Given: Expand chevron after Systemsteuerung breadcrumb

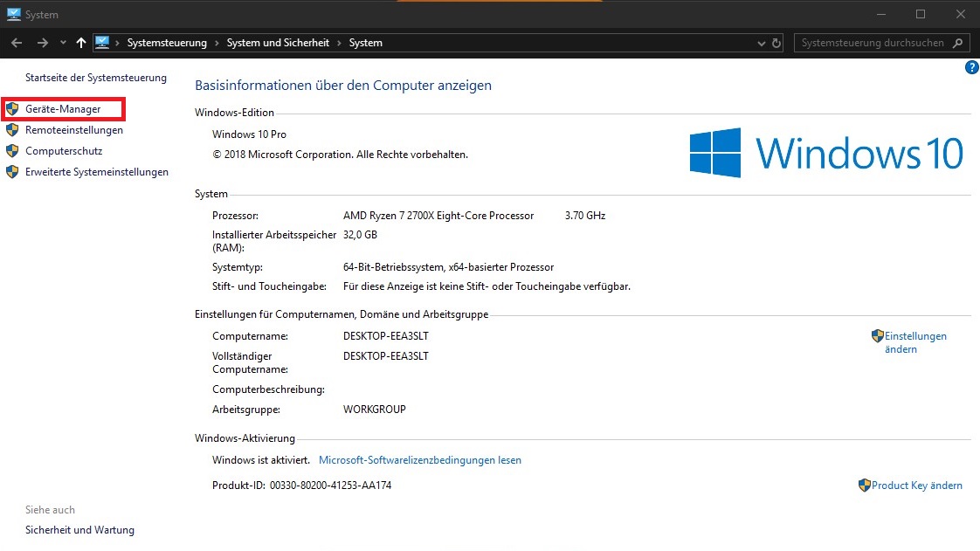Looking at the screenshot, I should [x=217, y=43].
